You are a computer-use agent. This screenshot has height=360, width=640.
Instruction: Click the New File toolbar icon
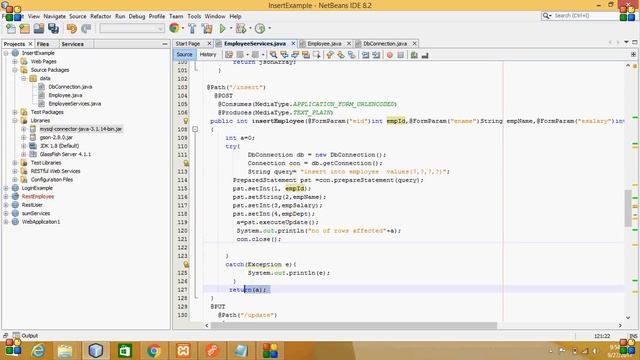[11, 29]
